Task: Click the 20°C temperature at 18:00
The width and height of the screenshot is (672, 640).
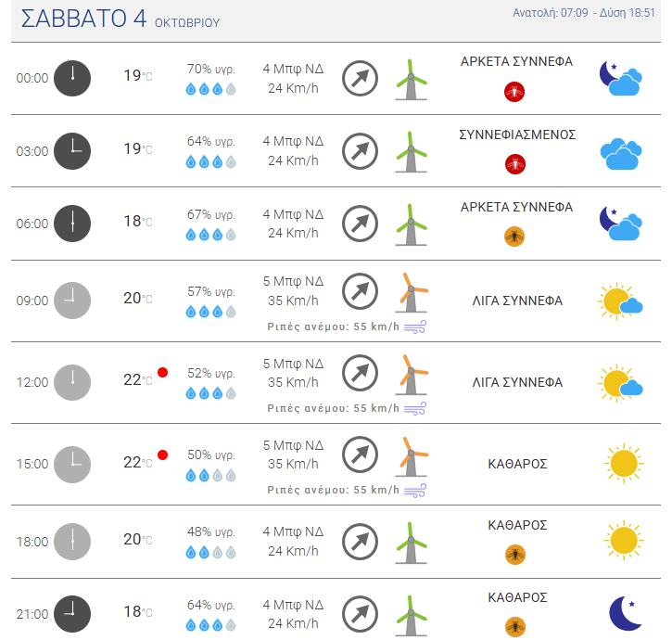Action: pyautogui.click(x=137, y=539)
